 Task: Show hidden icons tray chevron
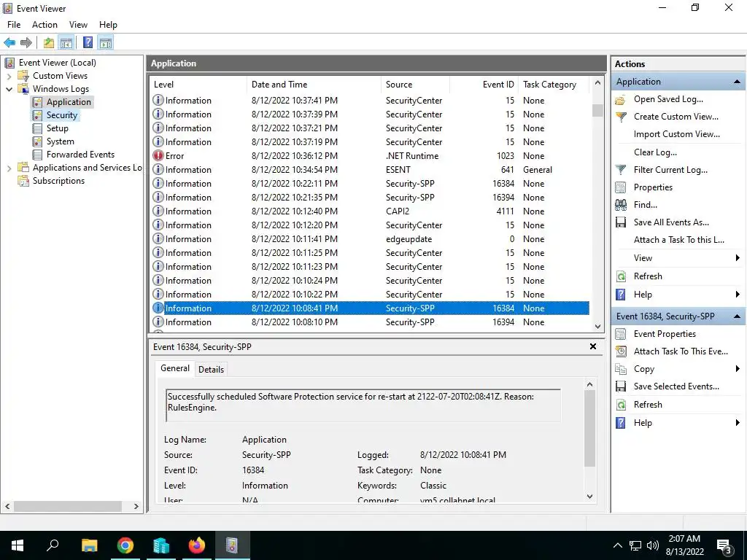617,545
